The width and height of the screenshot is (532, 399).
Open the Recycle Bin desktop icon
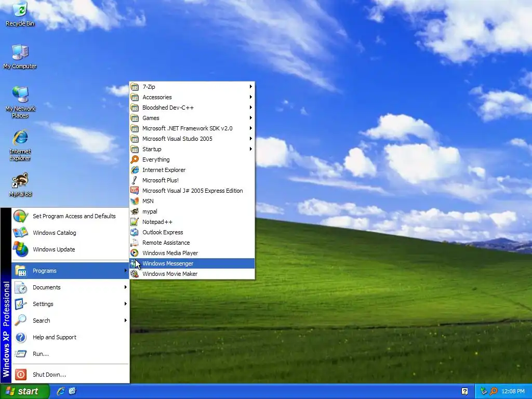(20, 14)
